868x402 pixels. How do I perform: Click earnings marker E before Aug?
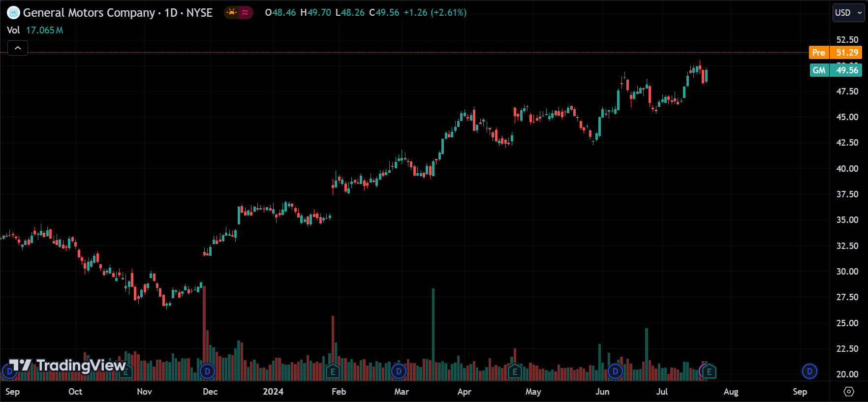pyautogui.click(x=709, y=371)
